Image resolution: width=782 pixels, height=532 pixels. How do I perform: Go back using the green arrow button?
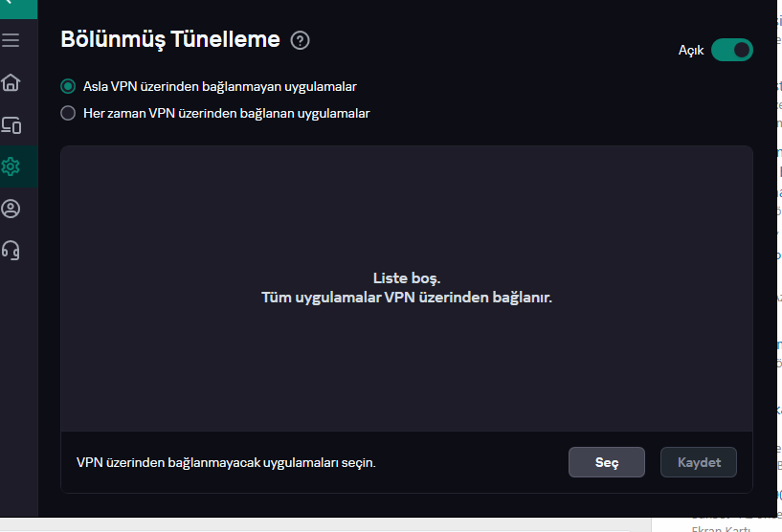(x=18, y=9)
